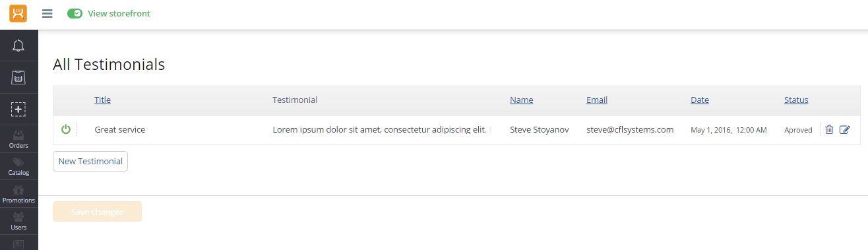
Task: Sort testimonials by Status column
Action: (x=796, y=100)
